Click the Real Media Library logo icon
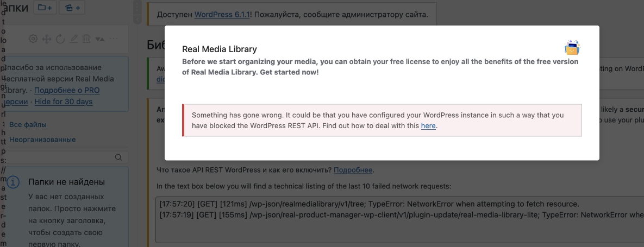The image size is (644, 247). 572,48
